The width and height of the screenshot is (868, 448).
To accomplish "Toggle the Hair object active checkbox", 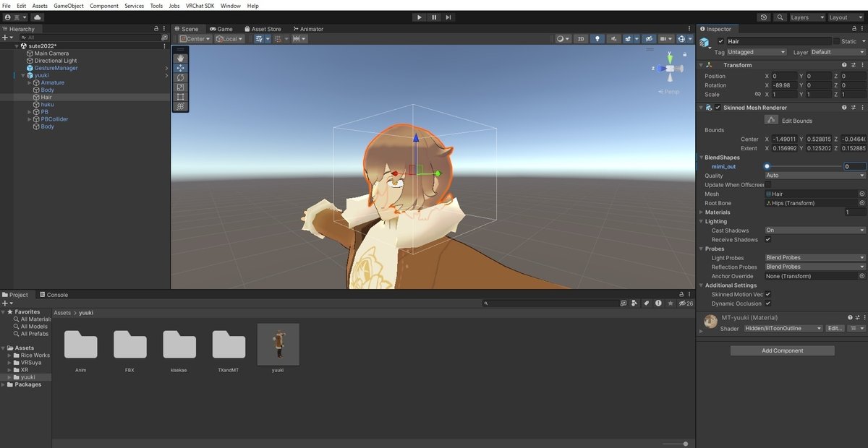I will [x=720, y=42].
